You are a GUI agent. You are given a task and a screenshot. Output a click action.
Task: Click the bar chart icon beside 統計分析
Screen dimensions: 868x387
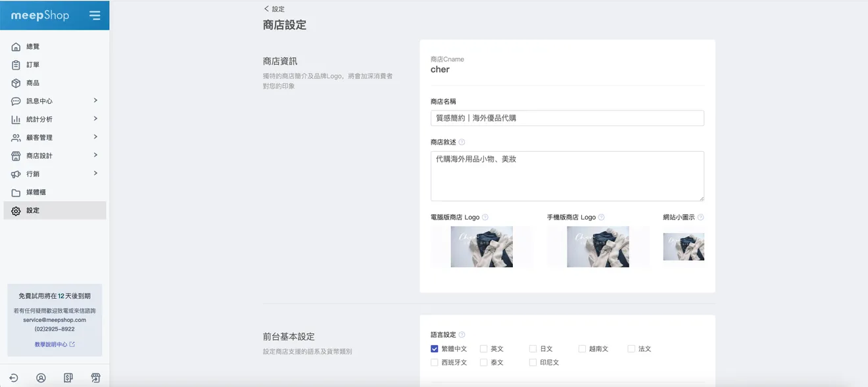[16, 120]
